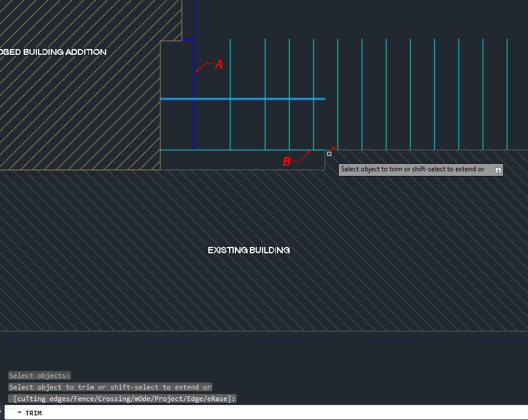Select the EXISTING BUILDING text
Screen dimensions: 528x420
coord(249,250)
